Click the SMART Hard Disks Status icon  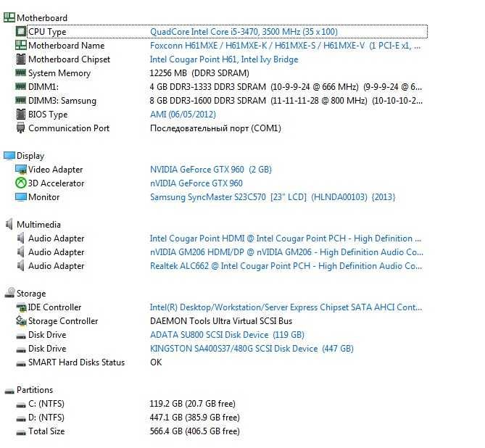point(21,363)
